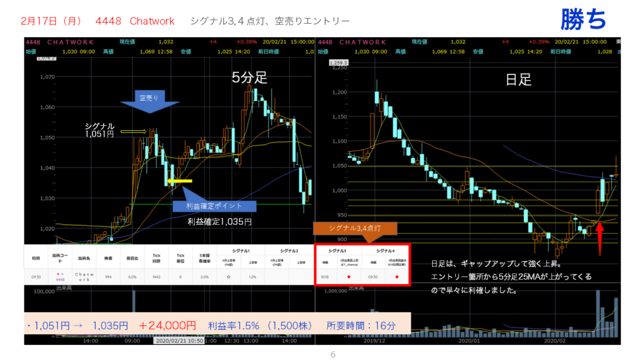
Task: Click 4448 CHATWORK header of 5-minute chart
Action: point(60,42)
